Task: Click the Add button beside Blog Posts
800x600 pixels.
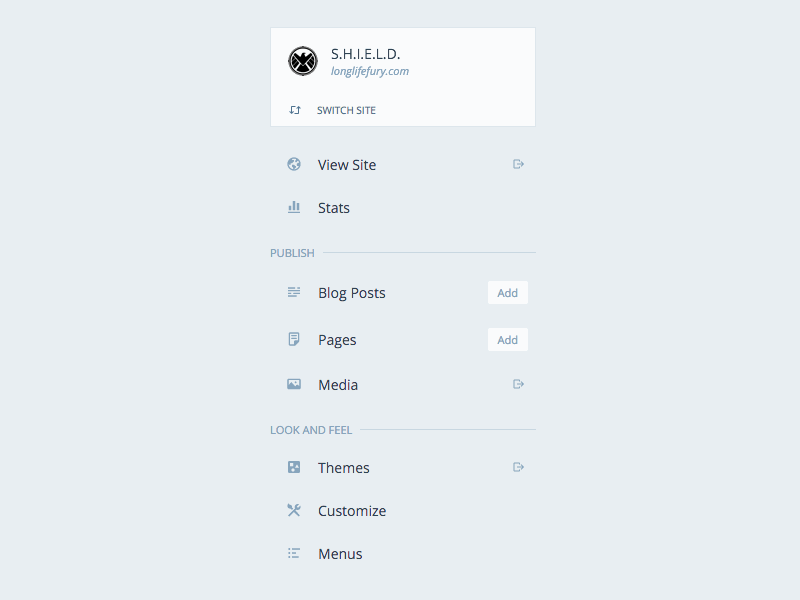Action: pos(507,292)
